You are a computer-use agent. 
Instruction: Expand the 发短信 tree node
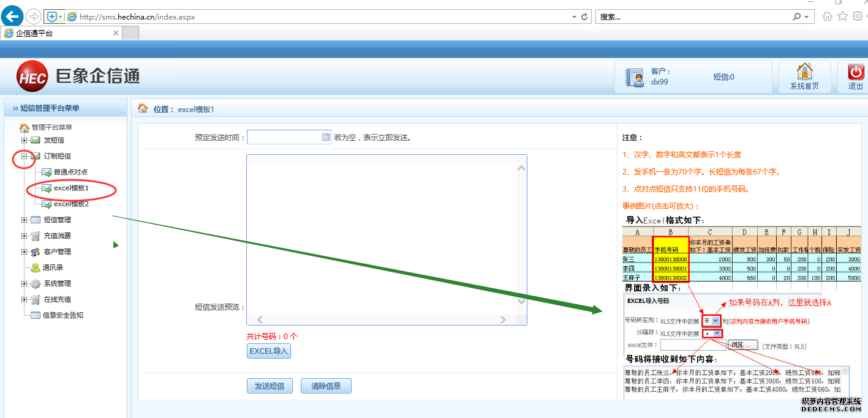click(25, 140)
